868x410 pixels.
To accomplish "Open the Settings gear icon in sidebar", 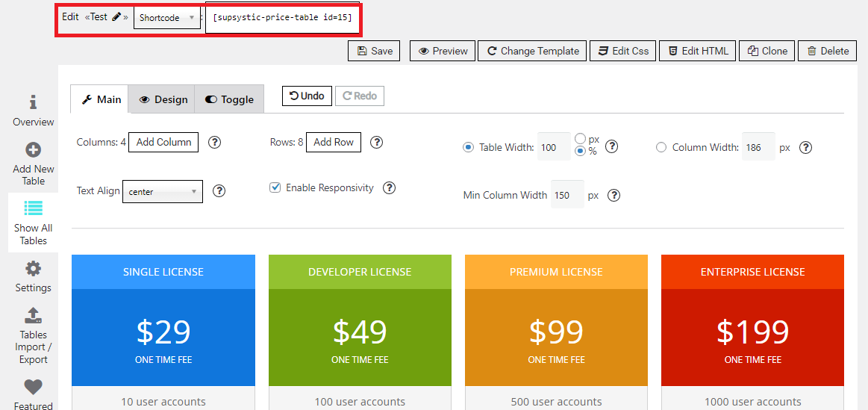I will point(33,268).
